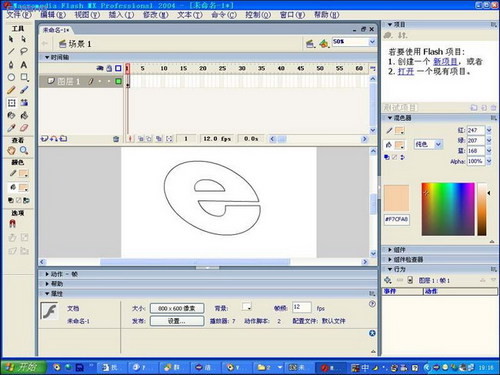This screenshot has height=375, width=500.
Task: Select the Zoom magnifier tool
Action: [24, 150]
